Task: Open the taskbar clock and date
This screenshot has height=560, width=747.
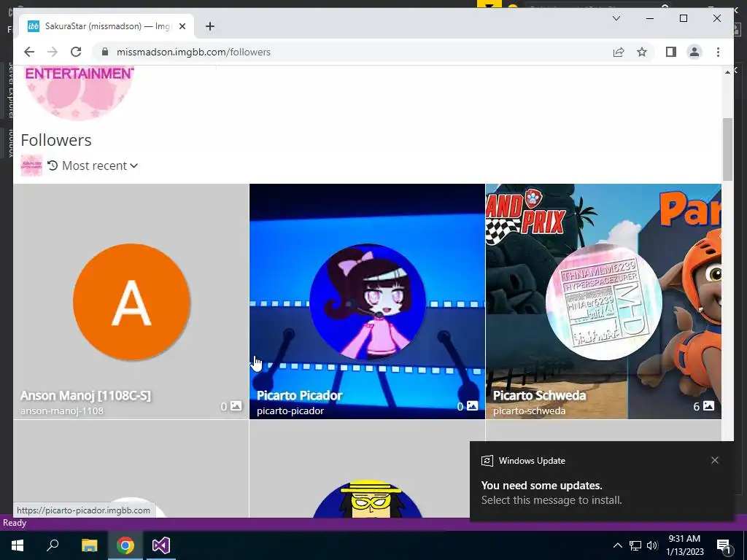Action: [684, 545]
